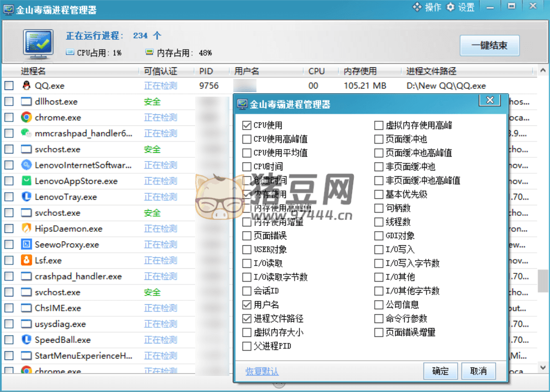Sort by CPU column header

(x=316, y=71)
